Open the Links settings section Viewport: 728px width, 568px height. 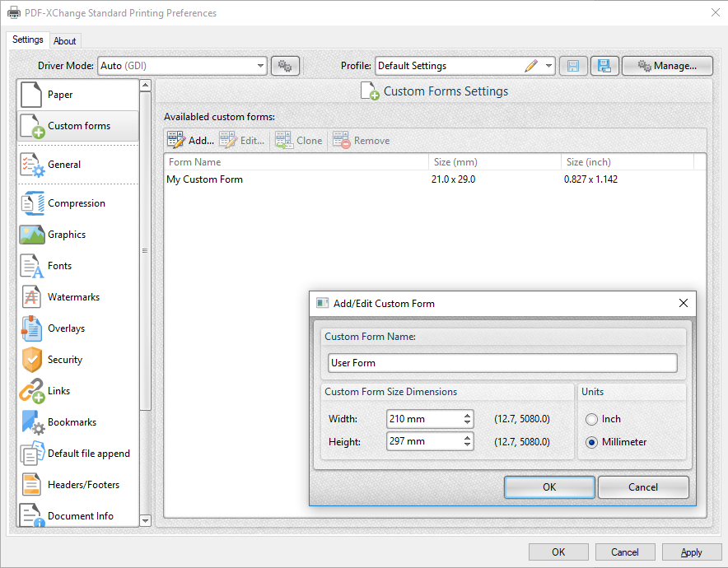coord(77,391)
